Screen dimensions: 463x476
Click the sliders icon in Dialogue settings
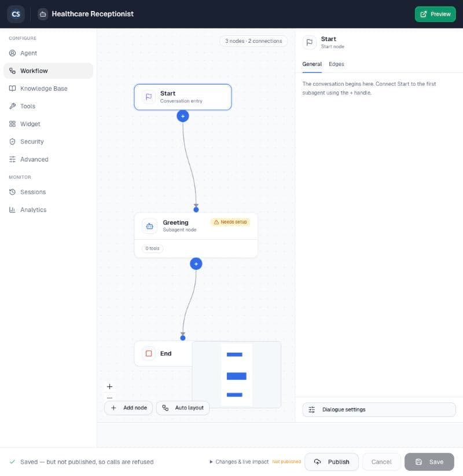tap(311, 410)
